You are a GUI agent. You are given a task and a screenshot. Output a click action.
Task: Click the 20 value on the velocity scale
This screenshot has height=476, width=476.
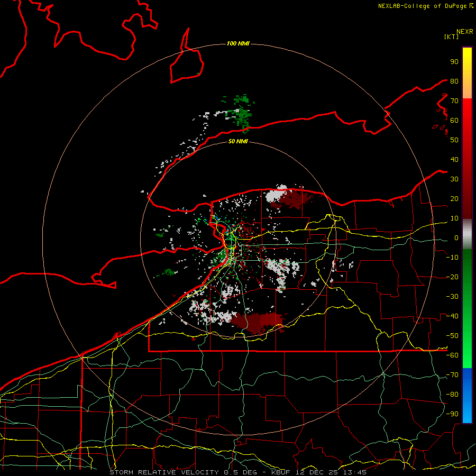[454, 199]
